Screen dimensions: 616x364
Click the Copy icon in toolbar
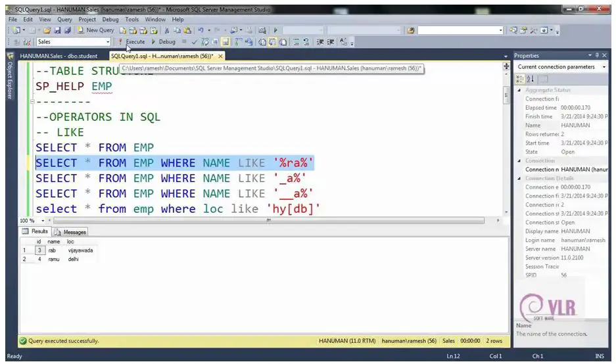point(178,30)
